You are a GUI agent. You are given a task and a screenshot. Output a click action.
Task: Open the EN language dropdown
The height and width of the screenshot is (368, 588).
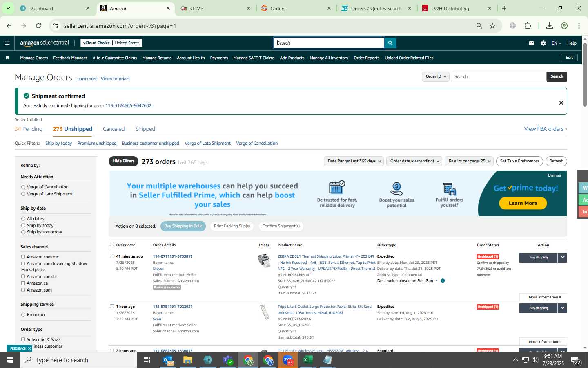556,43
